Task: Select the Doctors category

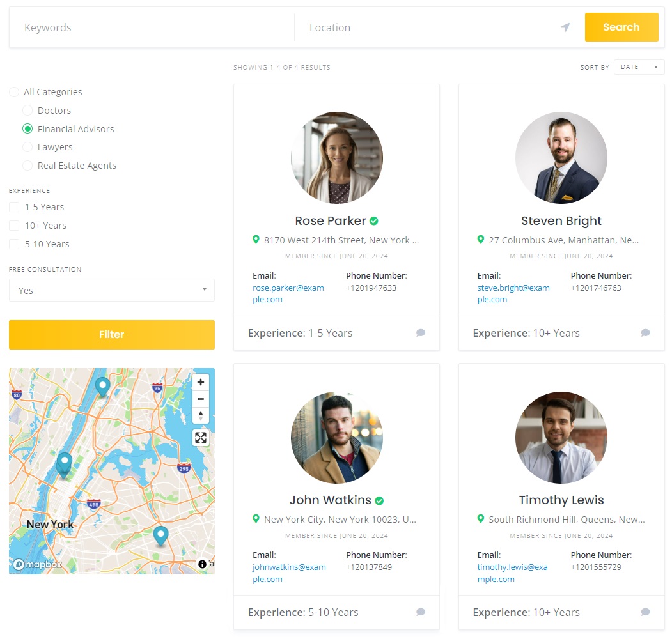Action: click(27, 110)
